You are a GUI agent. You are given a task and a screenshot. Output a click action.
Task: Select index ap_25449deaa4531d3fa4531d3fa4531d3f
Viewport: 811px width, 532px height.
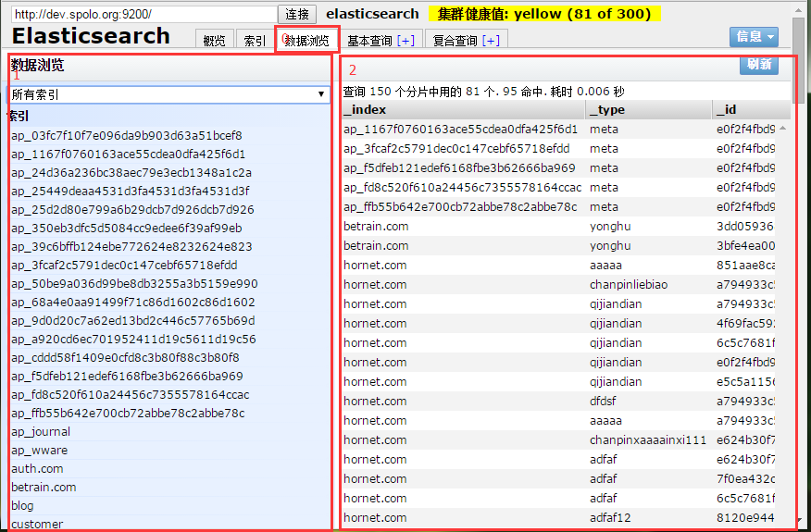(131, 192)
